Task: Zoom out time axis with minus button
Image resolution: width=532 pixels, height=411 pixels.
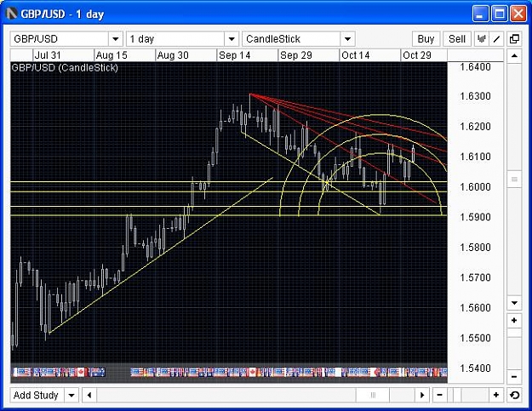Action: [x=440, y=395]
